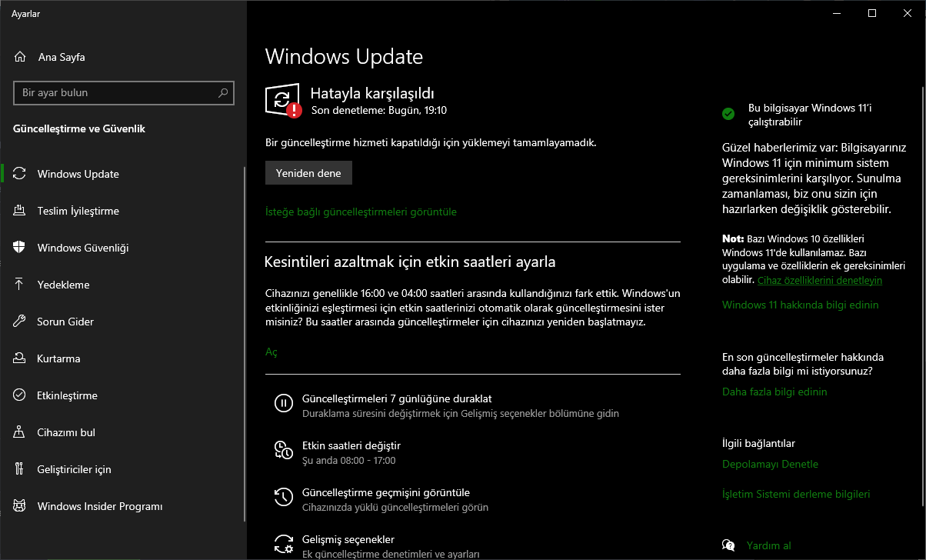Click the Kesintileri azaltmak için etkin saatleri ayarla heading
Image resolution: width=926 pixels, height=560 pixels.
pyautogui.click(x=410, y=262)
